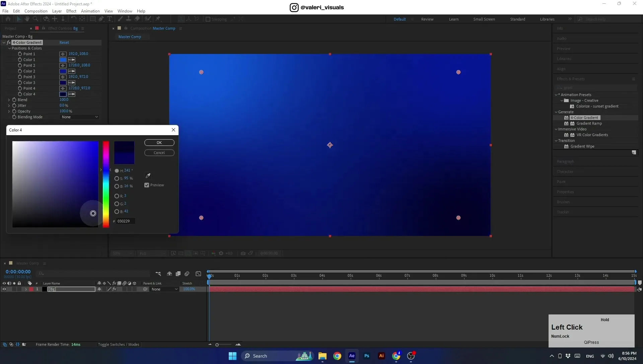Select the Clone Stamp tool
The image size is (643, 364).
tap(129, 19)
